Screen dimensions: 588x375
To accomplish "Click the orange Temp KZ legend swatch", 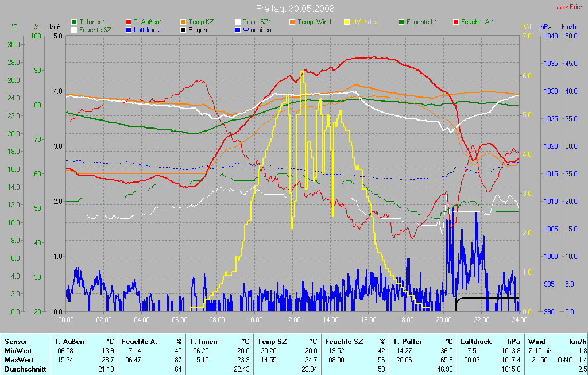I will (183, 22).
